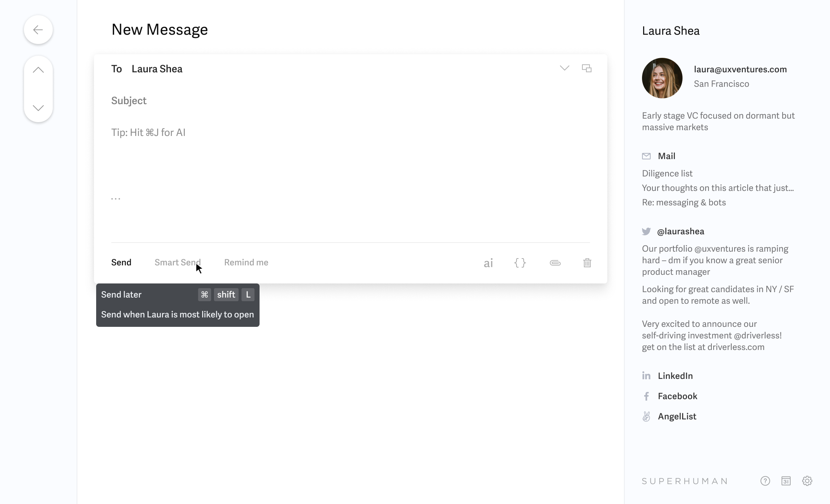830x504 pixels.
Task: Click the back arrow button
Action: click(x=38, y=30)
